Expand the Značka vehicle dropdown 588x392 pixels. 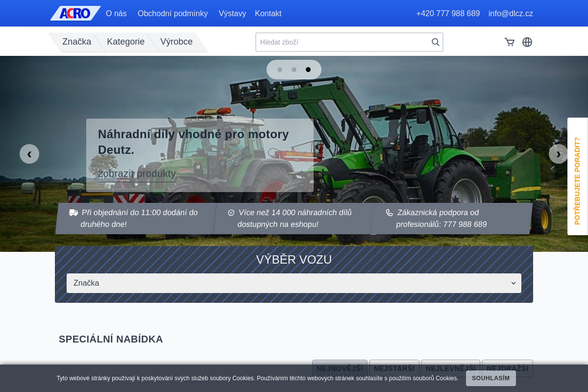click(294, 283)
